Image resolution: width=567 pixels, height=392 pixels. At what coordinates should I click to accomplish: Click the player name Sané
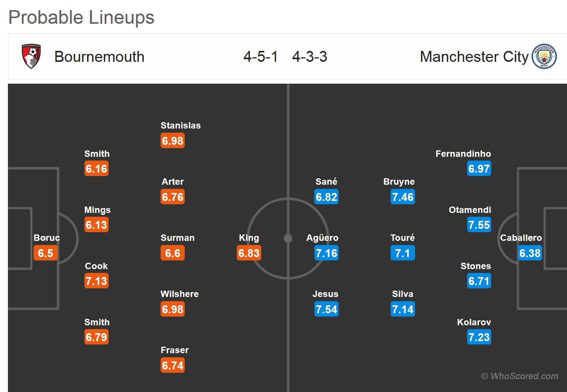pyautogui.click(x=326, y=182)
